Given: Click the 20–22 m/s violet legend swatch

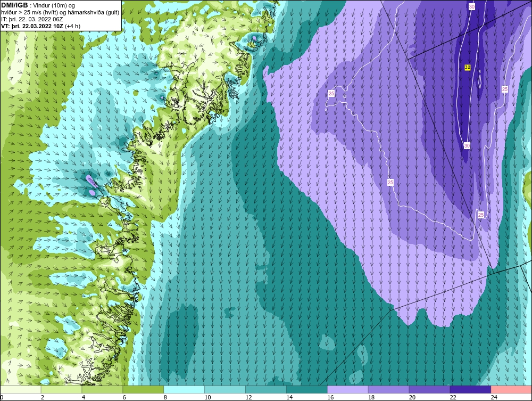Looking at the screenshot, I should pos(429,389).
